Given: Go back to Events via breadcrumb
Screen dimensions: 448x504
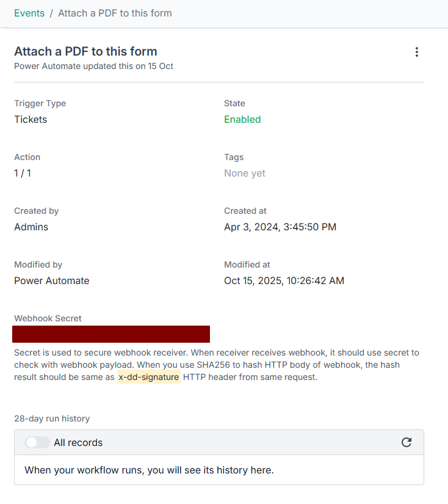Looking at the screenshot, I should click(29, 13).
